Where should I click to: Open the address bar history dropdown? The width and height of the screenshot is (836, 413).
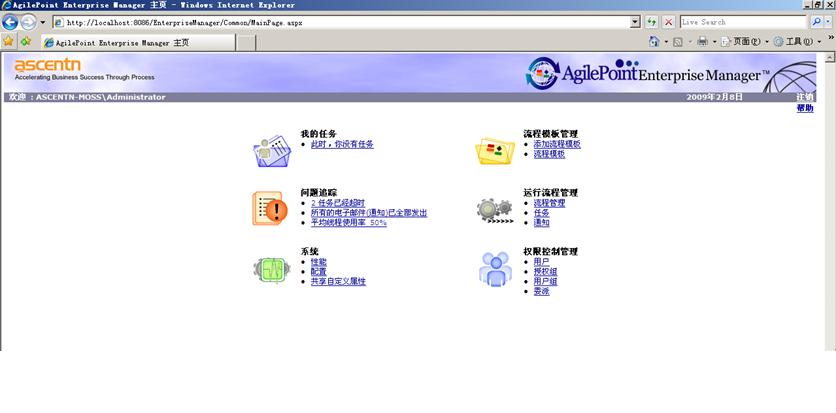pos(635,22)
